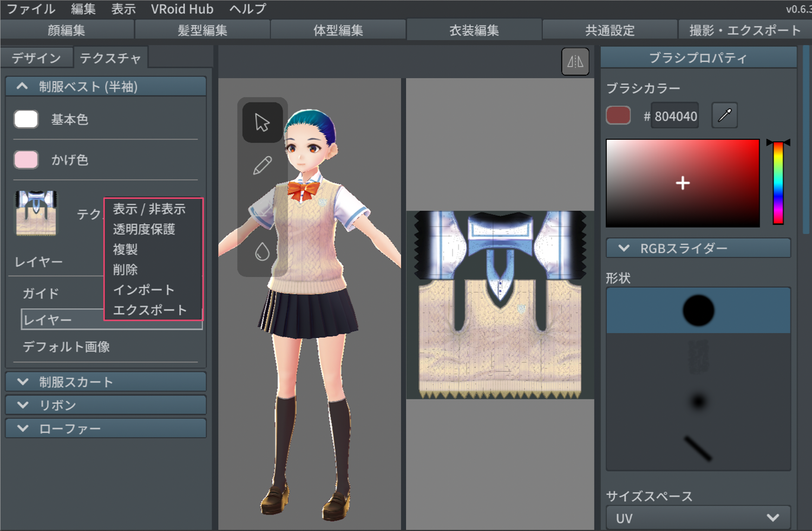Open the ヘルプ menu

click(248, 9)
